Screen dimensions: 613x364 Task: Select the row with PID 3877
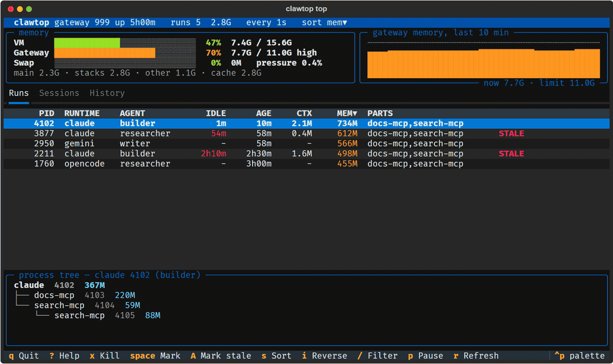tap(306, 134)
